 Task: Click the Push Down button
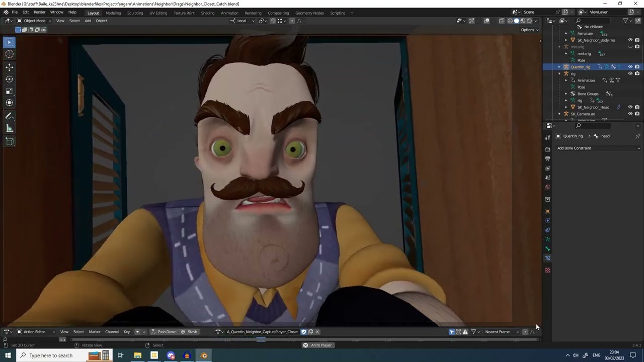click(x=164, y=332)
